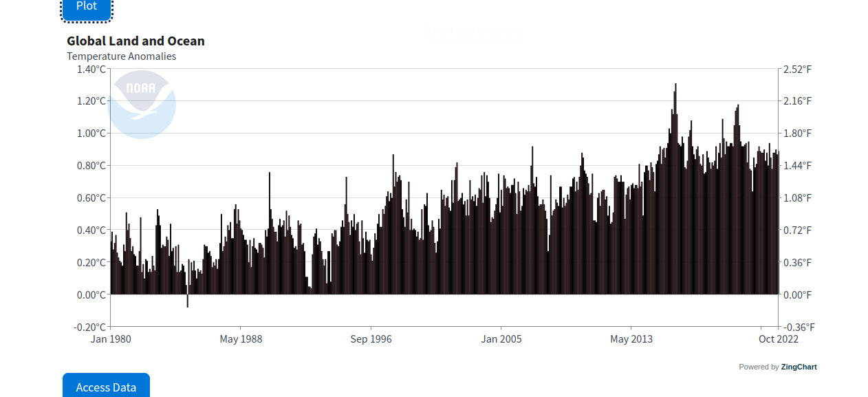Click the 1.44°F axis label

pyautogui.click(x=797, y=166)
